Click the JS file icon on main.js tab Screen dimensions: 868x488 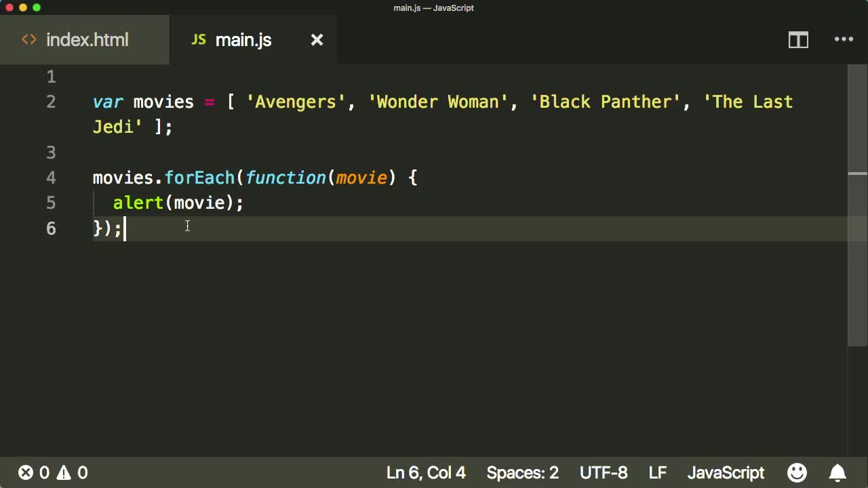[x=198, y=40]
